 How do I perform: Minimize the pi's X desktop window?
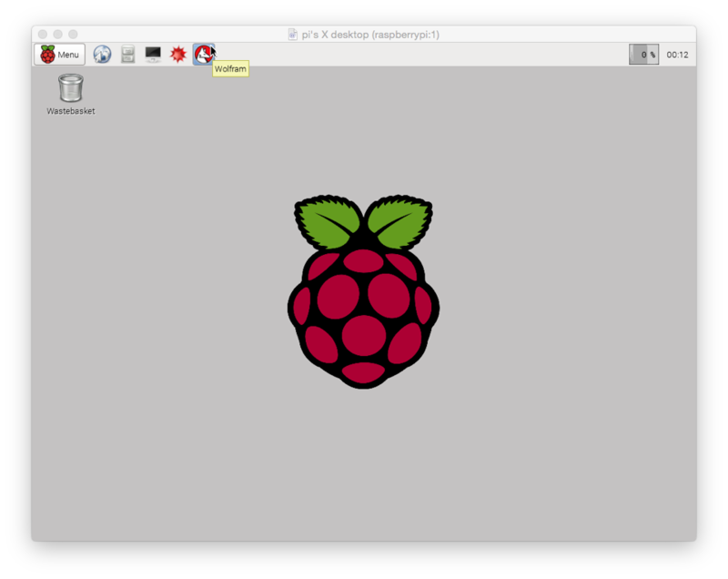tap(58, 34)
